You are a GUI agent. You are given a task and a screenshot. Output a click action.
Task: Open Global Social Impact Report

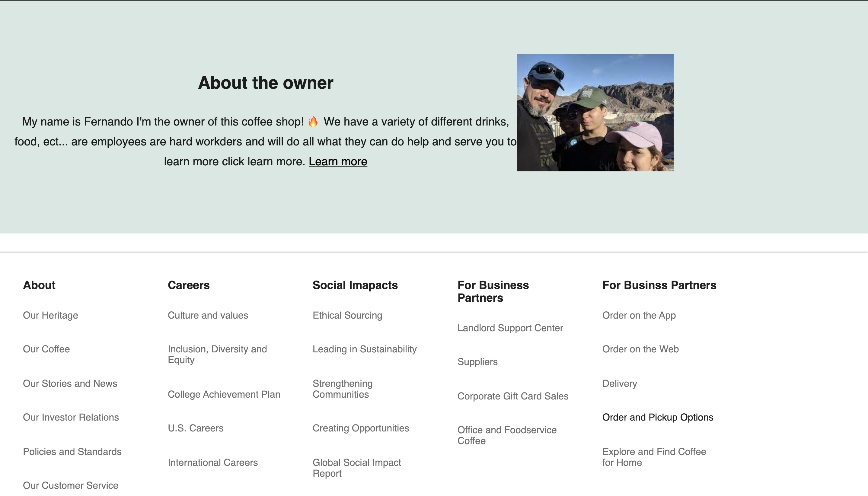click(x=356, y=468)
